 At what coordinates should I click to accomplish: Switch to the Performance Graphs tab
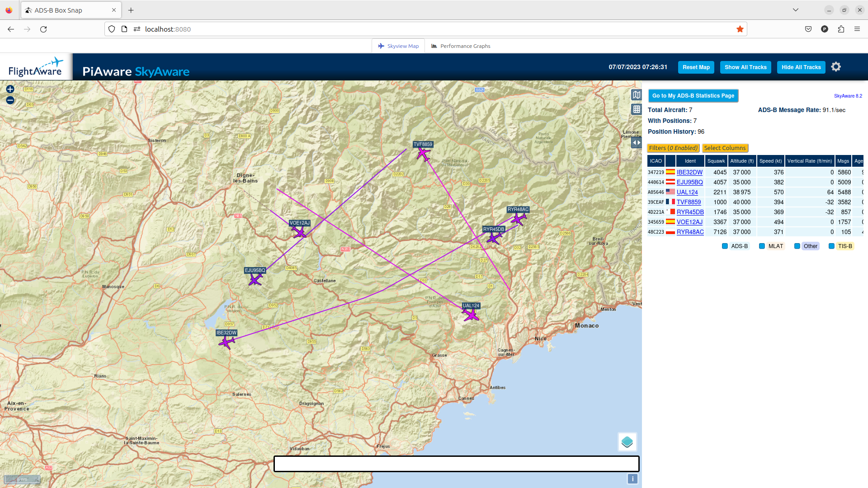click(x=461, y=46)
